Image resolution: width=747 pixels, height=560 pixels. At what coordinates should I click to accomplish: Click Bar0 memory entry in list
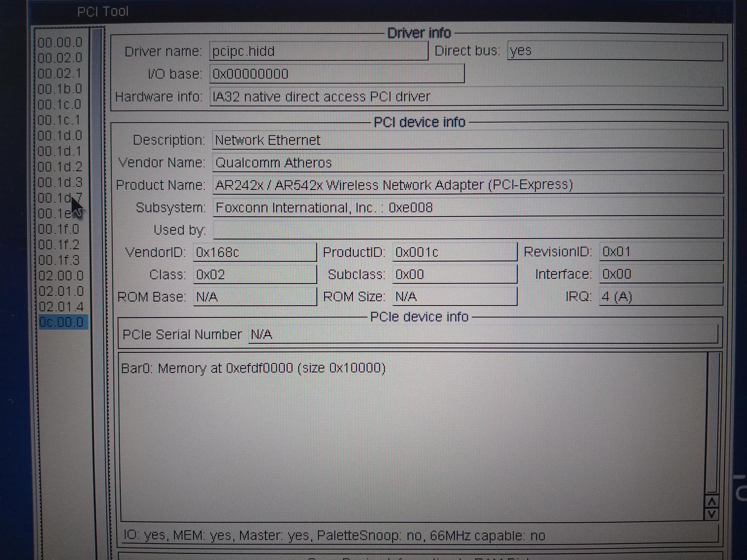tap(253, 368)
